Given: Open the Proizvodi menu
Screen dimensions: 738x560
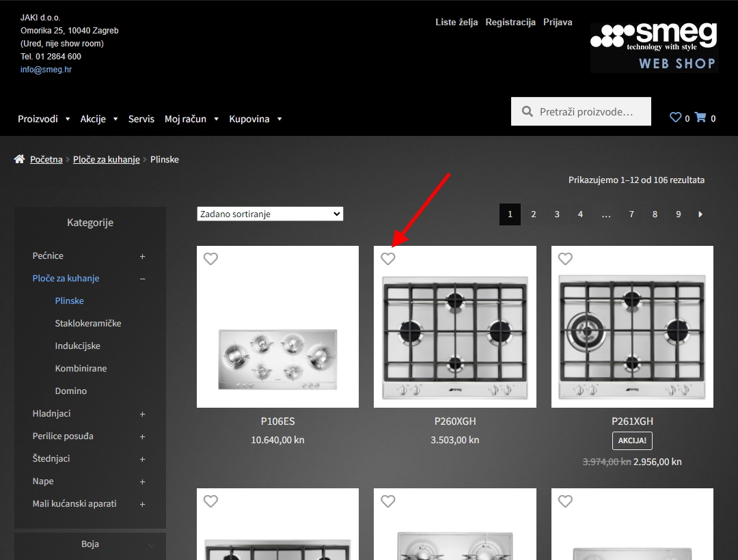Looking at the screenshot, I should pos(44,119).
